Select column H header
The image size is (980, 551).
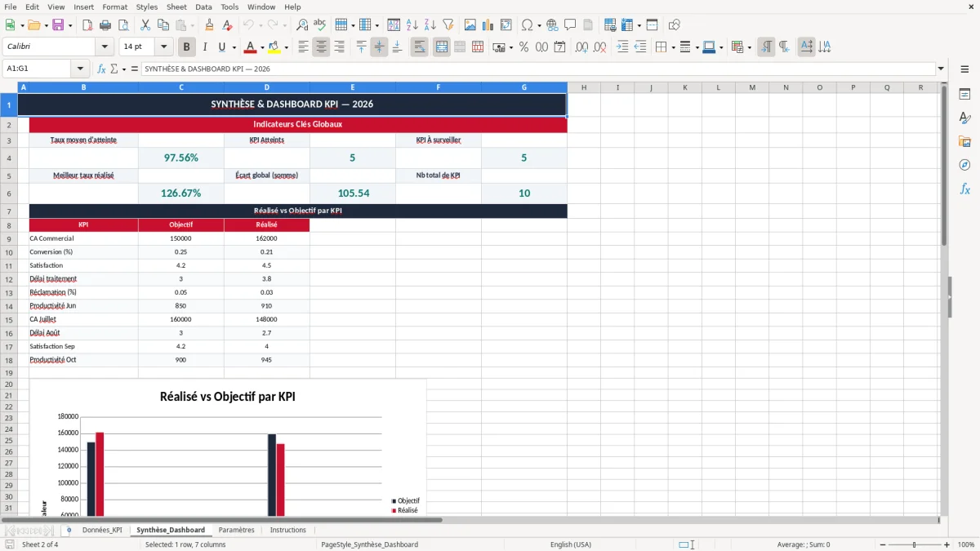click(x=584, y=87)
